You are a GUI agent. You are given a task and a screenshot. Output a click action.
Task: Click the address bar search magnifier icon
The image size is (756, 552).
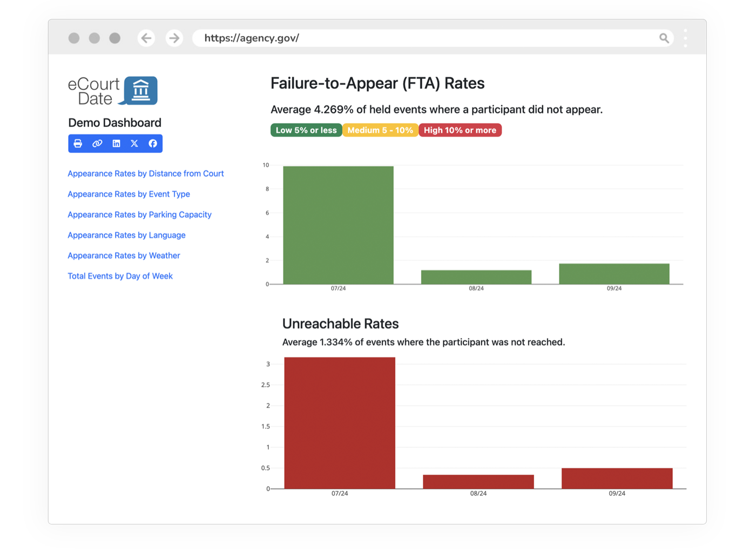(664, 38)
